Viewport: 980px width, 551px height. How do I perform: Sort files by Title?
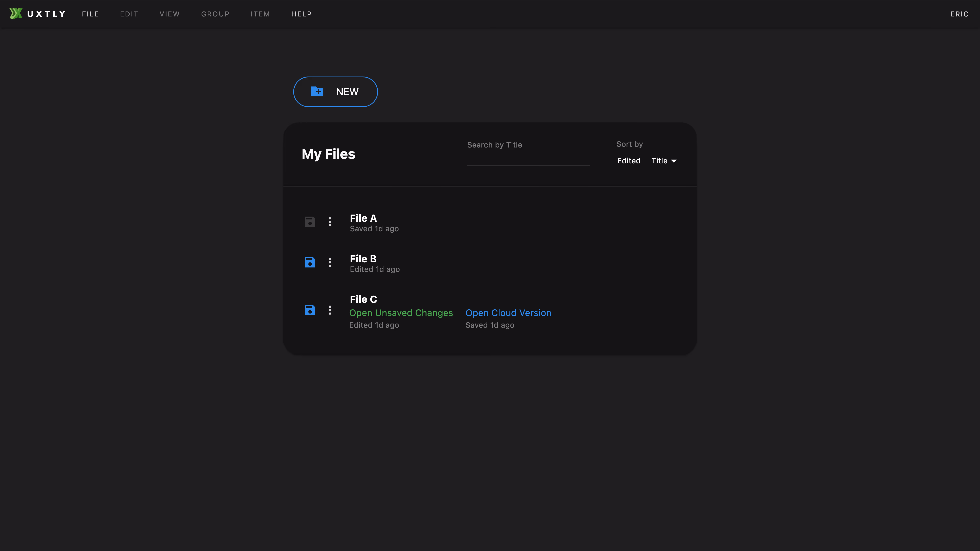point(659,161)
